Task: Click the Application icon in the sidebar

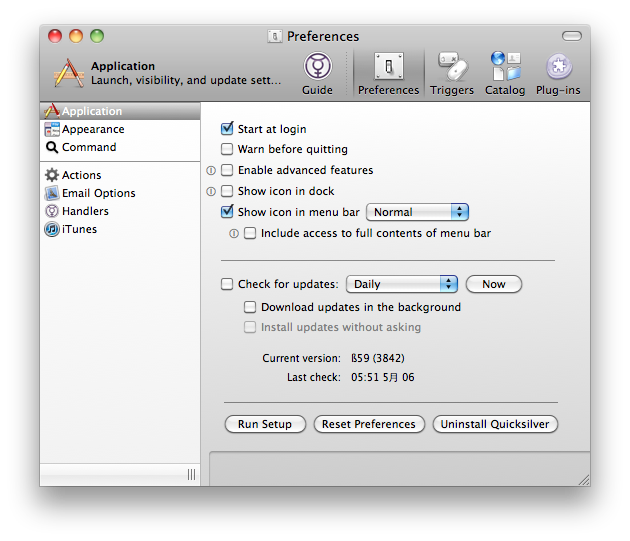Action: click(x=52, y=111)
